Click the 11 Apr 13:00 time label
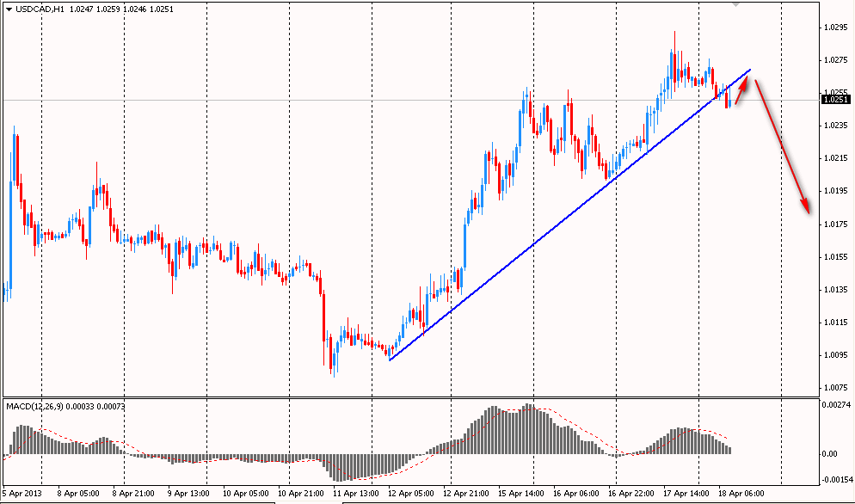This screenshot has height=504, width=855. [356, 494]
